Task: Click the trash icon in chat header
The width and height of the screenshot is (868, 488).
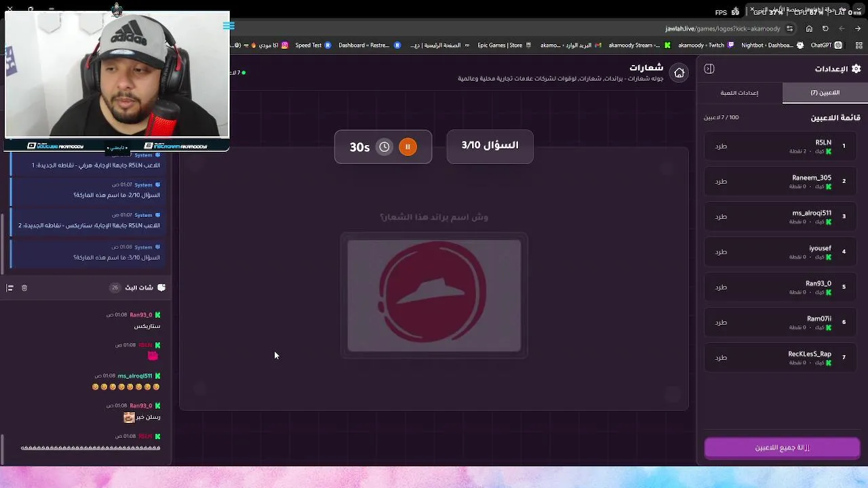Action: (24, 288)
